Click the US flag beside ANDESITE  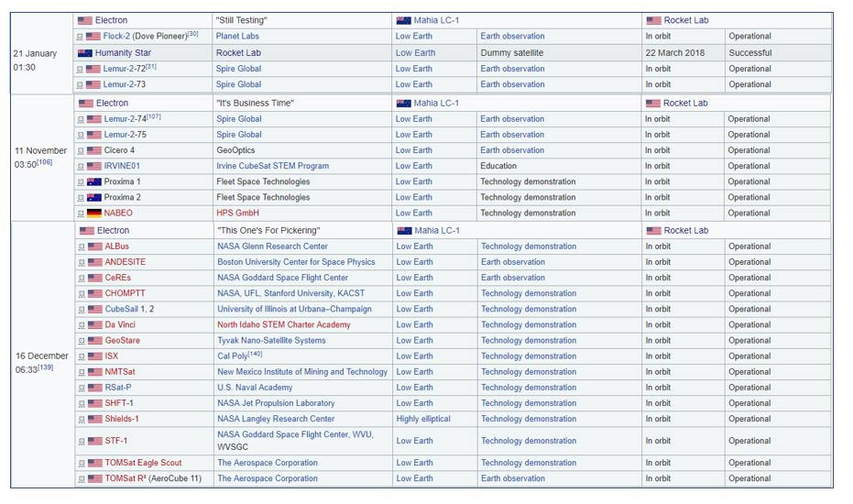coord(95,263)
